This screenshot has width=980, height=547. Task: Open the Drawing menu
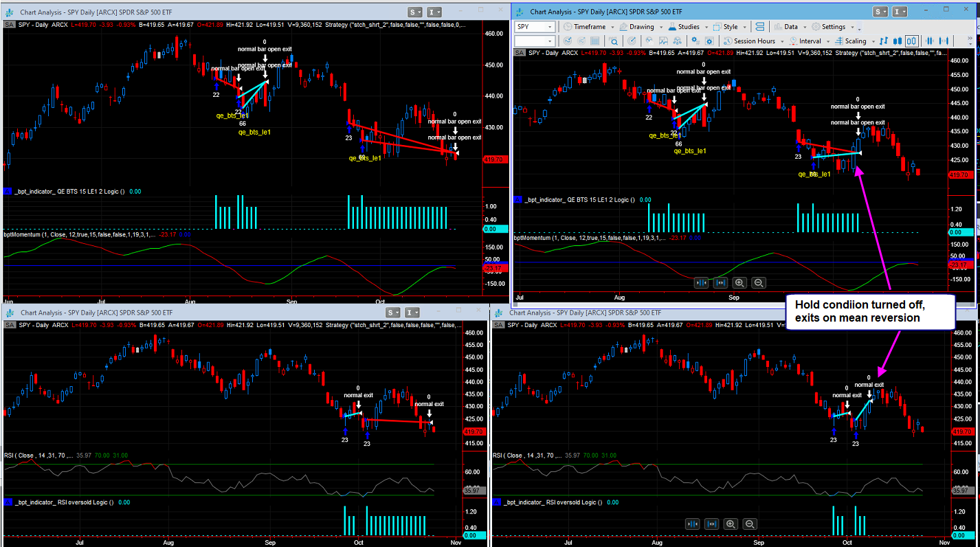(x=641, y=27)
